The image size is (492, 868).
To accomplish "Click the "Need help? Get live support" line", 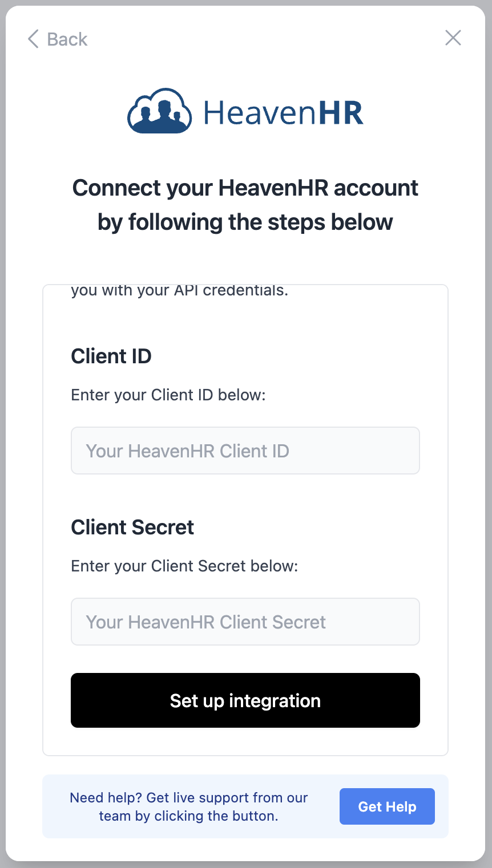I will (189, 797).
